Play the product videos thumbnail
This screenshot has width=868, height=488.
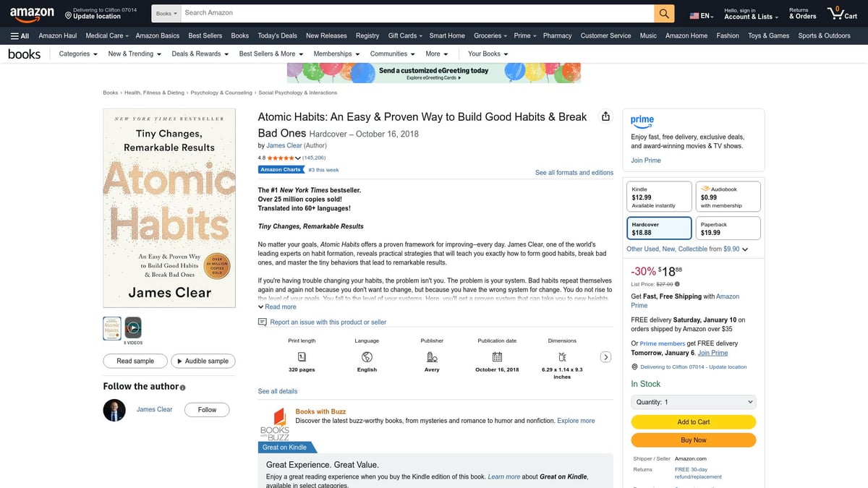click(132, 329)
